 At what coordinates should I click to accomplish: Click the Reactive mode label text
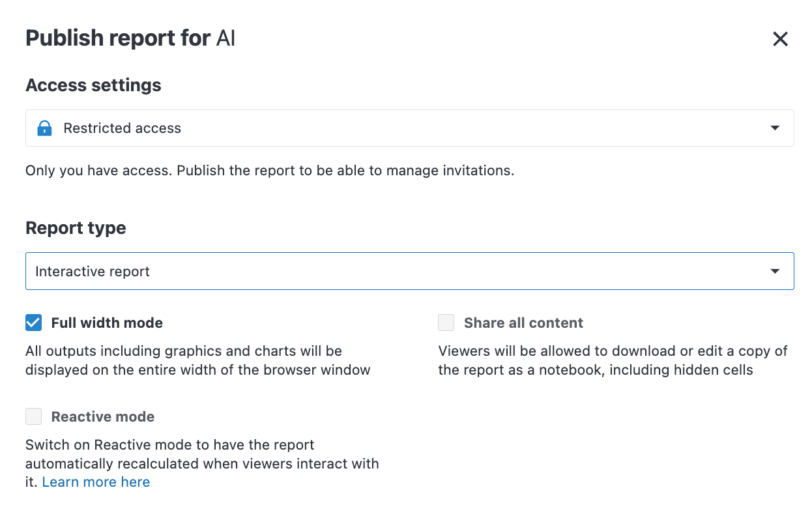pos(102,416)
